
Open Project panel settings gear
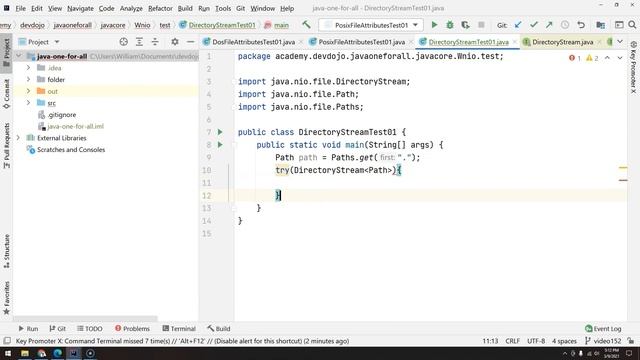[175, 42]
